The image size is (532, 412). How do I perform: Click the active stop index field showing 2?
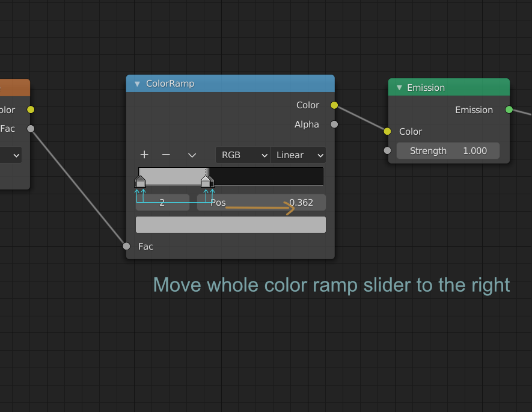point(162,203)
